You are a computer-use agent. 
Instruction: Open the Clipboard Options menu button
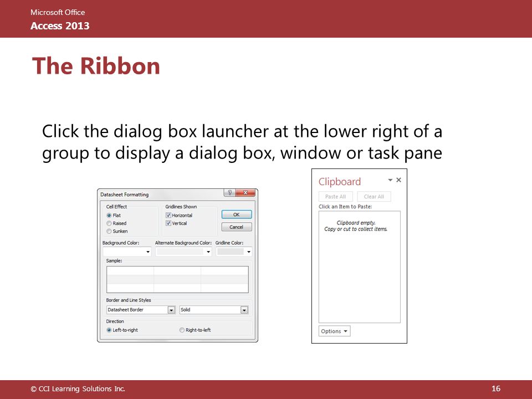[334, 331]
